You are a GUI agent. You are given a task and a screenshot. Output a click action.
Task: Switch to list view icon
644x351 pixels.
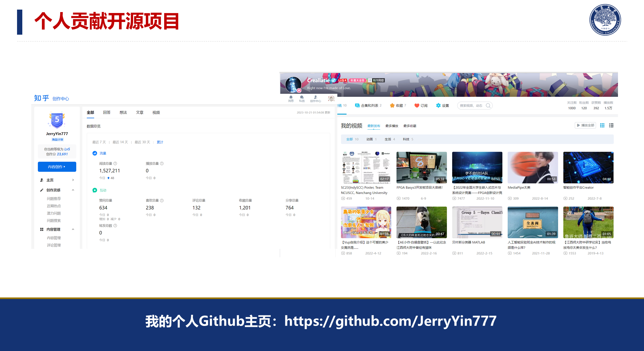(x=611, y=125)
